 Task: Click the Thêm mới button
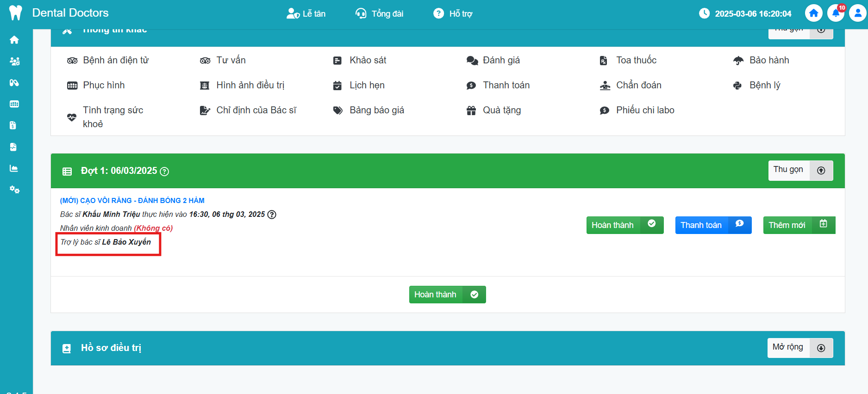pyautogui.click(x=799, y=225)
